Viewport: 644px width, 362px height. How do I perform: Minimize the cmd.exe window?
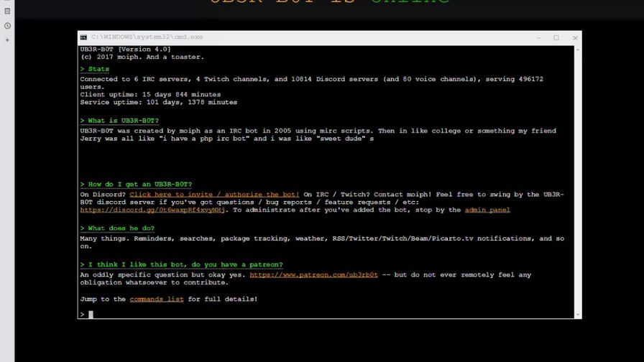(538, 38)
